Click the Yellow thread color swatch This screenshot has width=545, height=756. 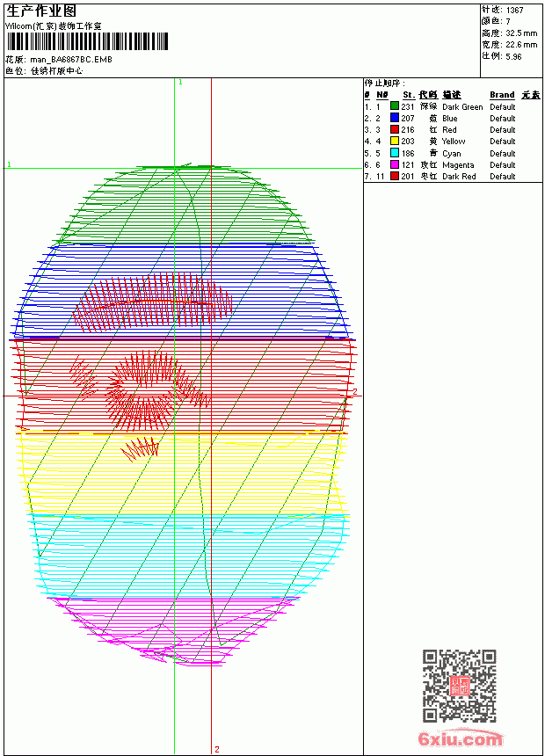[x=395, y=142]
